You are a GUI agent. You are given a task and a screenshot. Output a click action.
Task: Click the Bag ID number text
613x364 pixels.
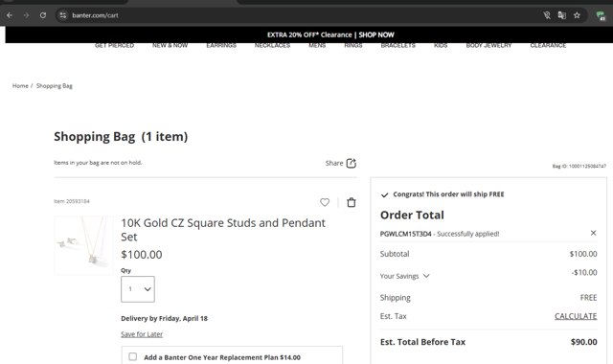pyautogui.click(x=579, y=166)
